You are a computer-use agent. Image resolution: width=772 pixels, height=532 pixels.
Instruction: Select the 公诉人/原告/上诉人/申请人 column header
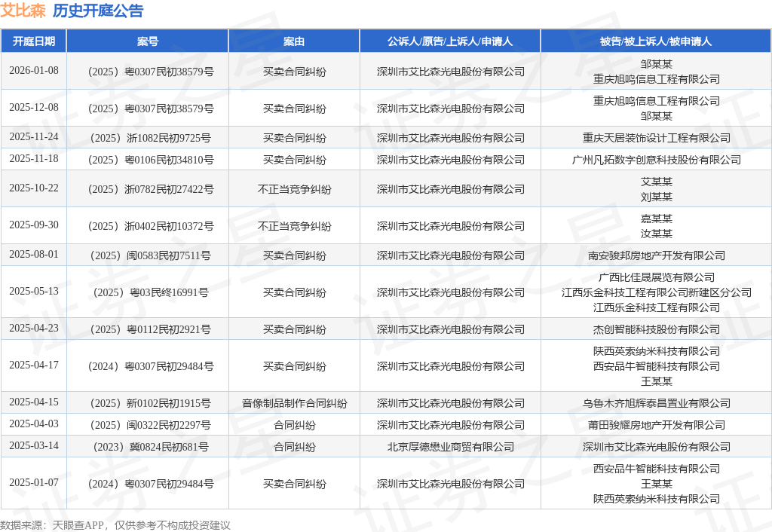(x=450, y=41)
